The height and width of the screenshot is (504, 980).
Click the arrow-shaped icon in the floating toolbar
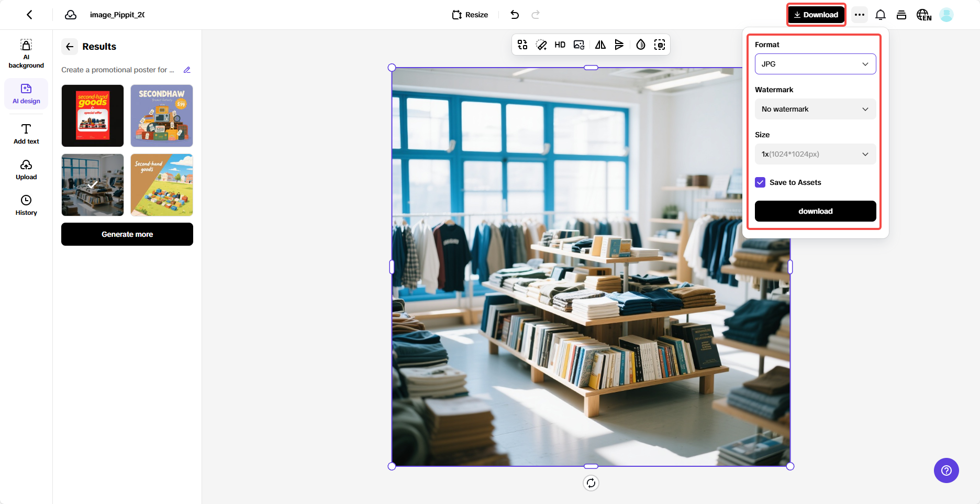click(x=619, y=45)
